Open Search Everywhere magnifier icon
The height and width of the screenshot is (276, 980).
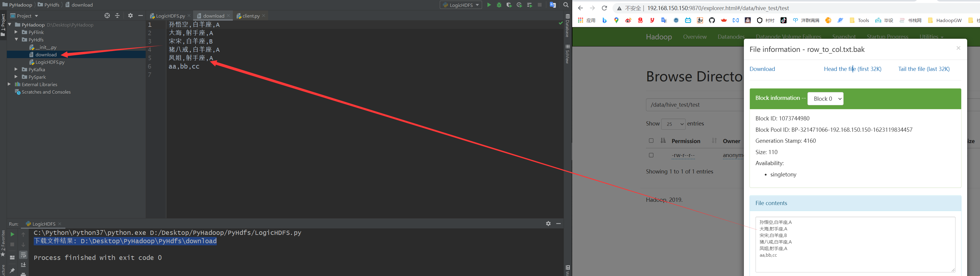pyautogui.click(x=566, y=5)
